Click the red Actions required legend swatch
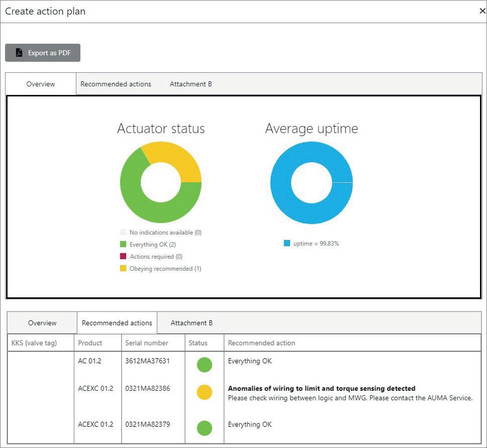The height and width of the screenshot is (448, 487). coord(123,256)
